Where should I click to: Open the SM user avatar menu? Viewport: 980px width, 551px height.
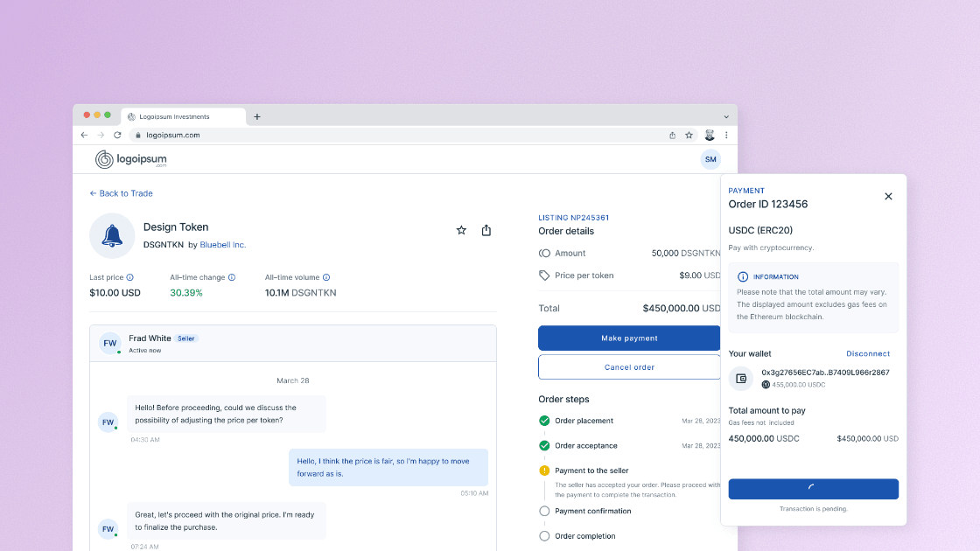click(710, 159)
